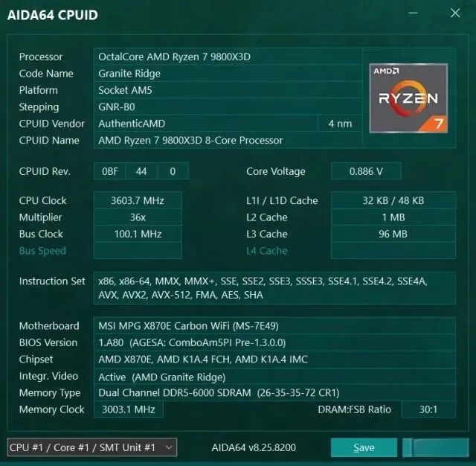The height and width of the screenshot is (466, 476).
Task: Select the Motherboard MSI MPG X870E field
Action: point(274,325)
